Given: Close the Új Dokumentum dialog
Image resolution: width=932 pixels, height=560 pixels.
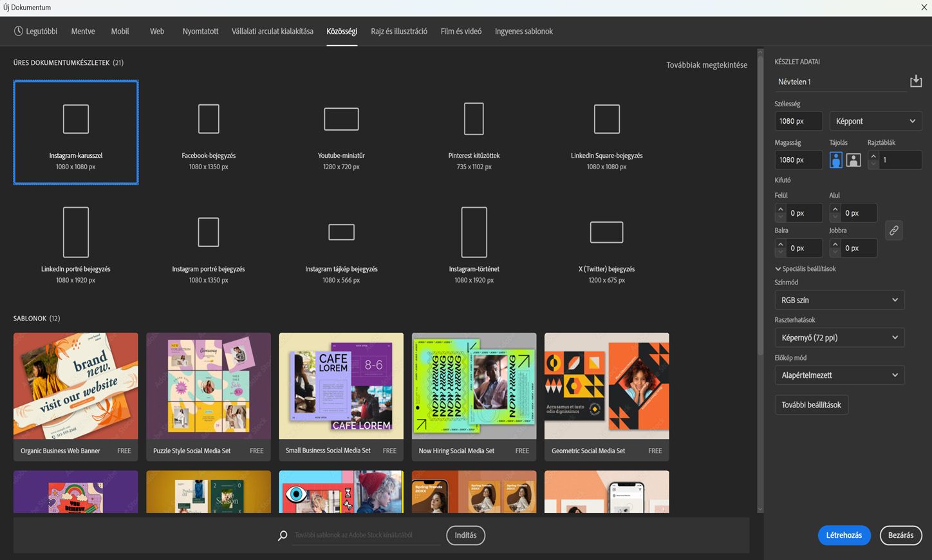Looking at the screenshot, I should pos(924,8).
